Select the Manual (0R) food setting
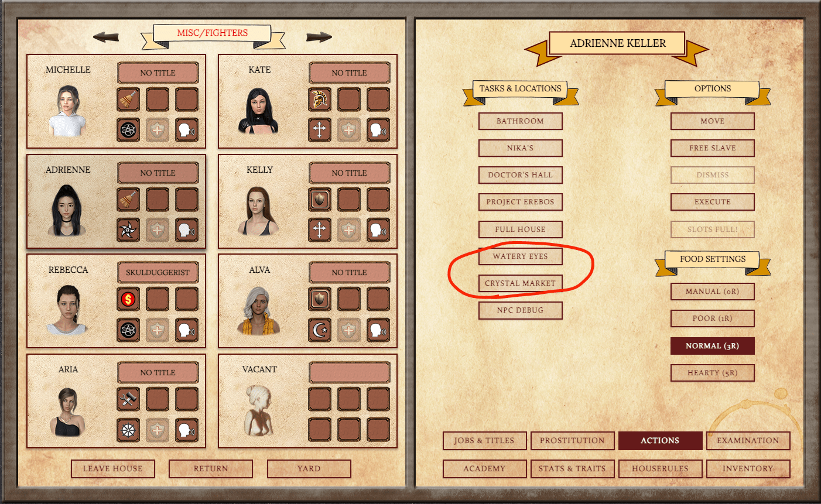821x504 pixels. (x=712, y=292)
